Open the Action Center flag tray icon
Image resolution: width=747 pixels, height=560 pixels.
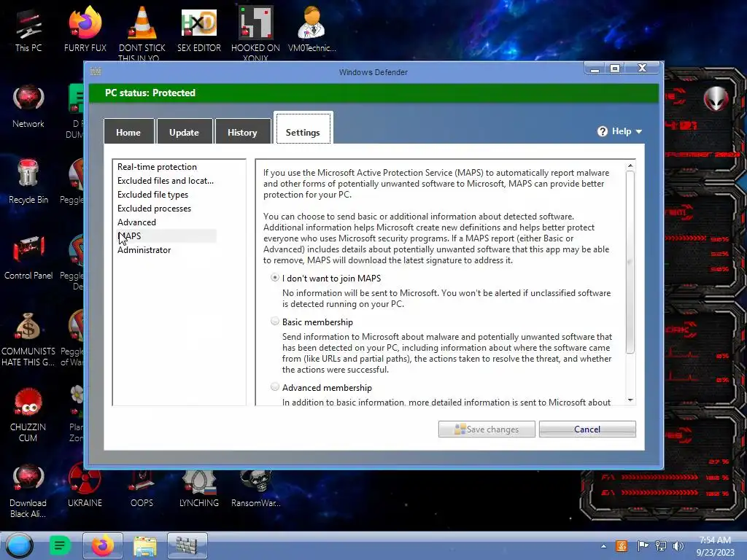tap(643, 546)
